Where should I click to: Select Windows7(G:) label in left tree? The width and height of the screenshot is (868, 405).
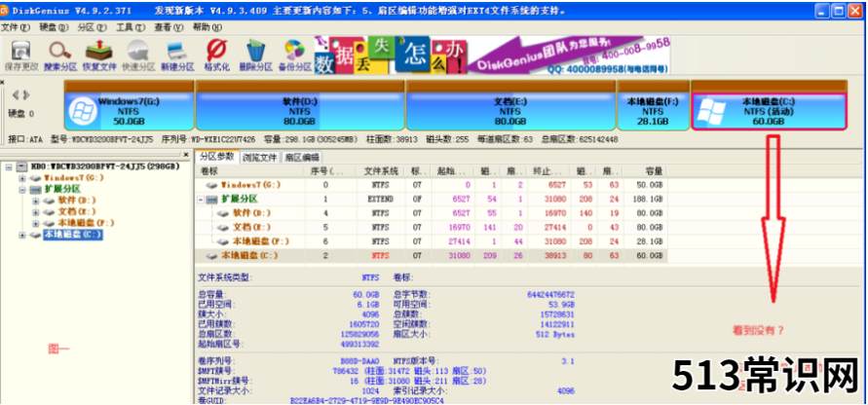(x=73, y=178)
